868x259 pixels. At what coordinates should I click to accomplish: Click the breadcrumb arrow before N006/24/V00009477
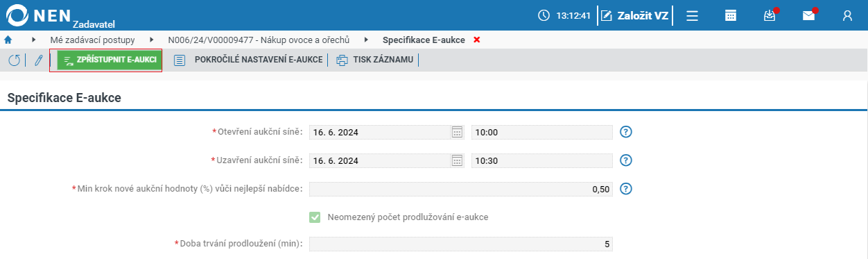152,40
